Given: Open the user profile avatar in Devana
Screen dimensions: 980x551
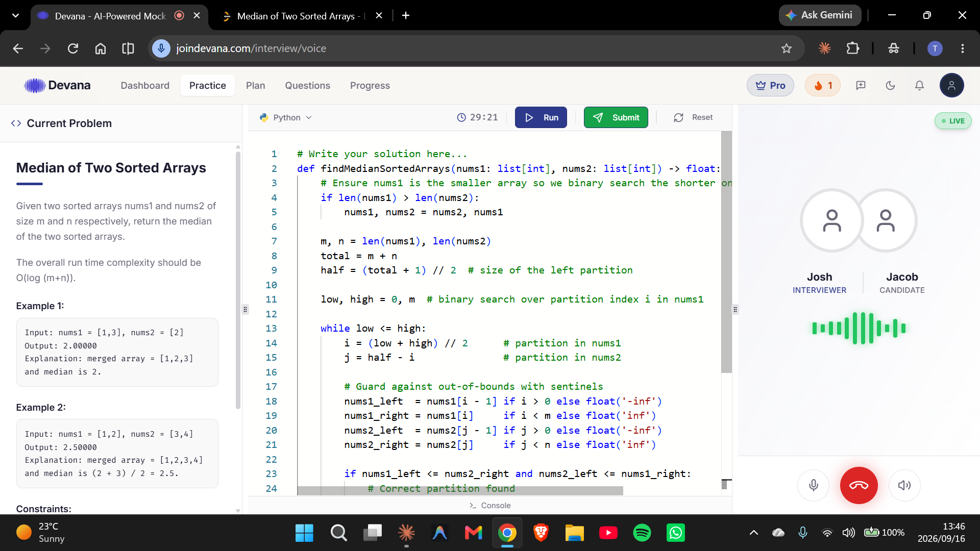Looking at the screenshot, I should pos(951,85).
